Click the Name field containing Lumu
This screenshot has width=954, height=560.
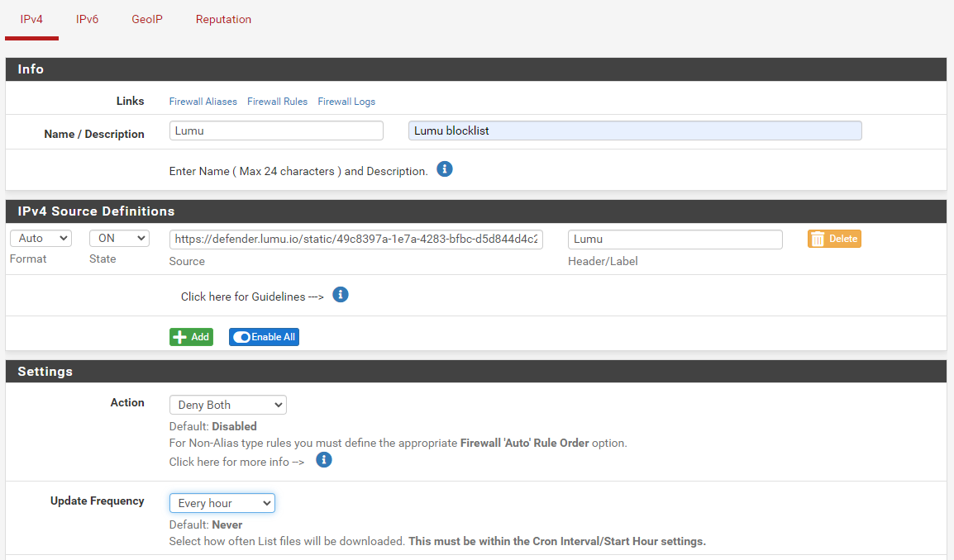pyautogui.click(x=276, y=131)
